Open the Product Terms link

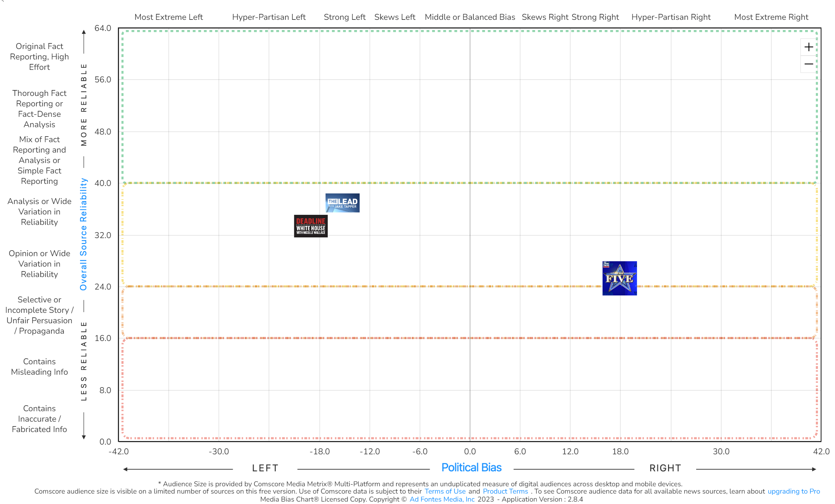(505, 491)
